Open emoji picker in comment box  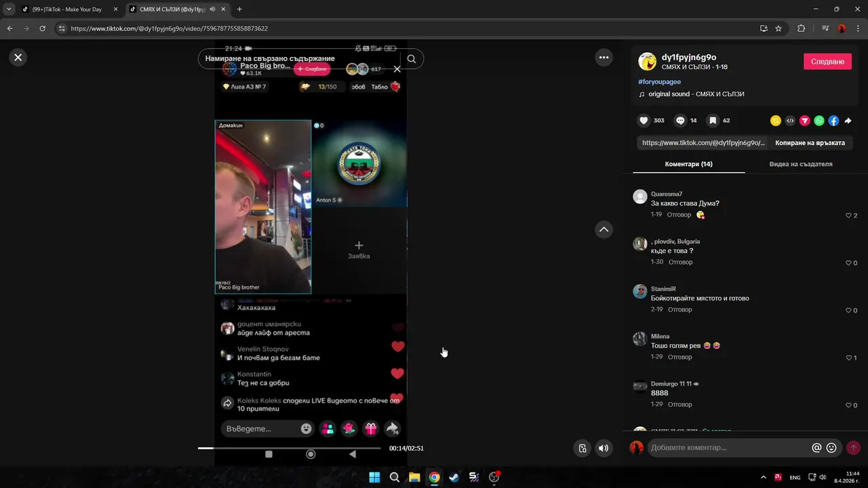click(x=831, y=448)
